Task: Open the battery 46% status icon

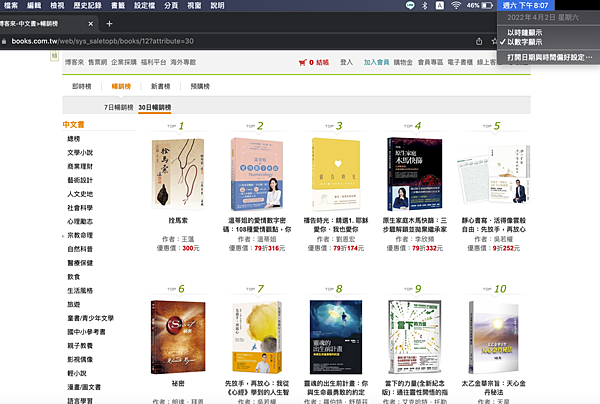Action: [x=479, y=5]
